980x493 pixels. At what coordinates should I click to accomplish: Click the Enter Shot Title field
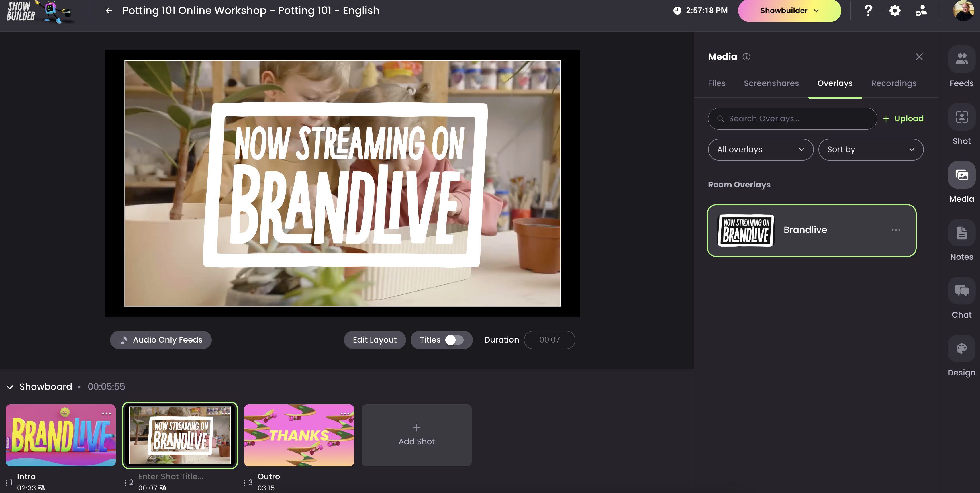(171, 476)
